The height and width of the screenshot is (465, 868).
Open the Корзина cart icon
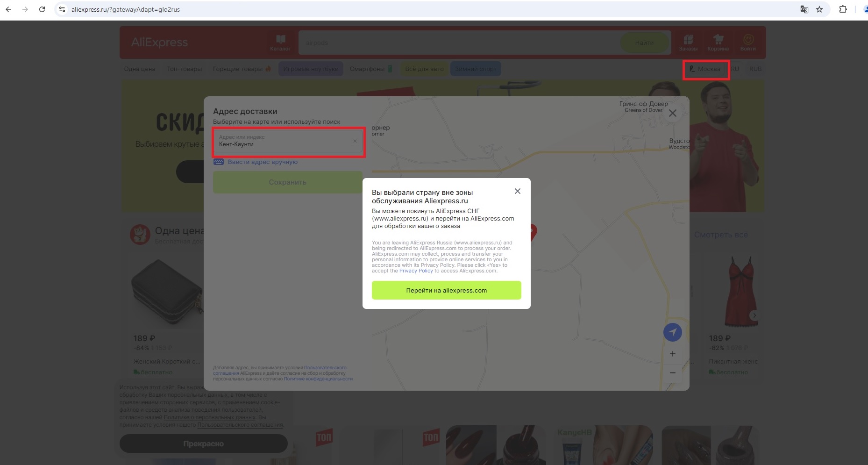718,43
